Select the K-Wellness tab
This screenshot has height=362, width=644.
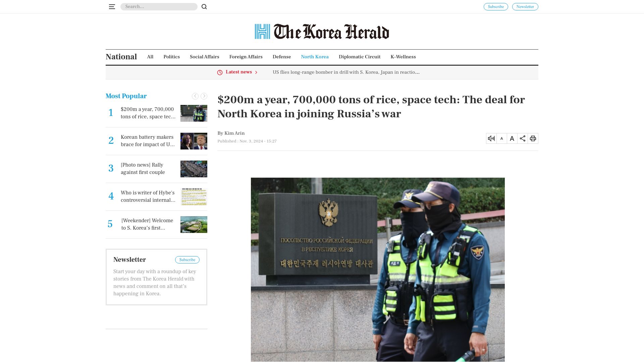(403, 57)
